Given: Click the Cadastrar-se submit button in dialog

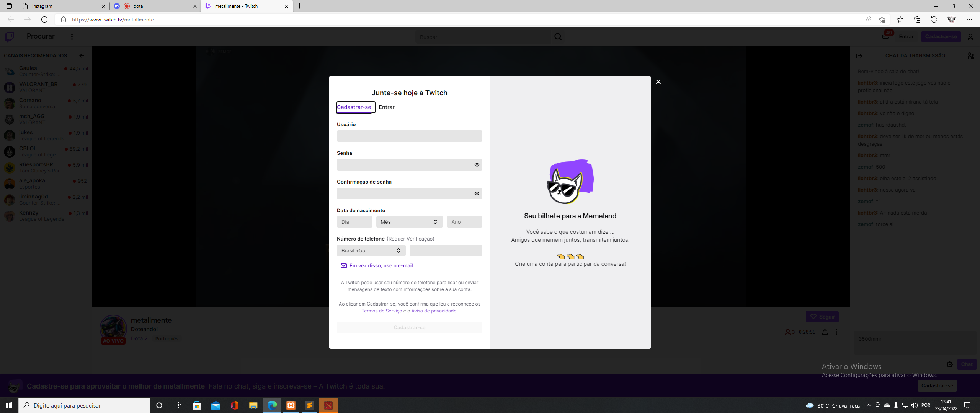Looking at the screenshot, I should point(410,328).
